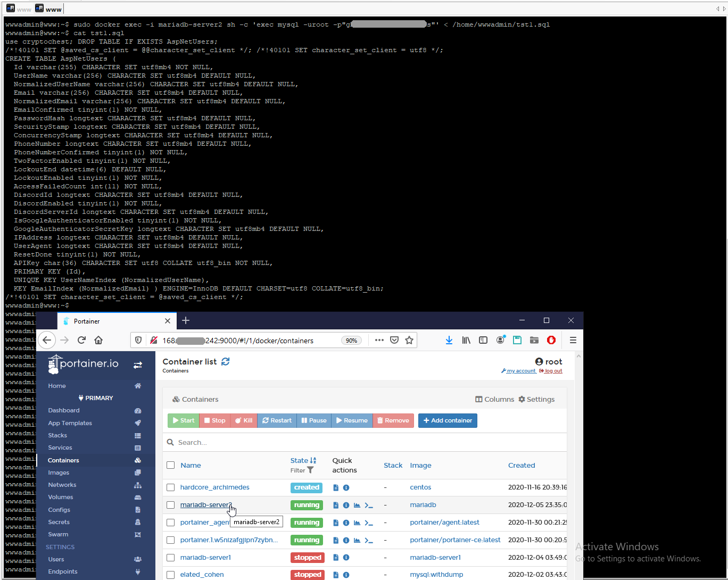Open the Firefox home page button

[98, 340]
